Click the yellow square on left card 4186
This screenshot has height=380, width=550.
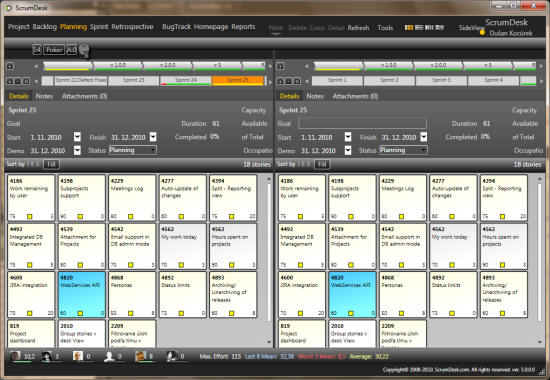(x=29, y=216)
